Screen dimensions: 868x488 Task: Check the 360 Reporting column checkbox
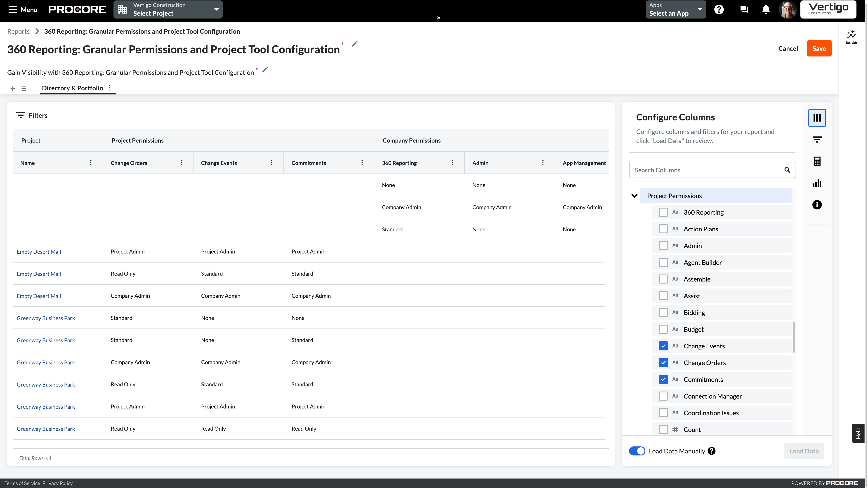tap(663, 212)
